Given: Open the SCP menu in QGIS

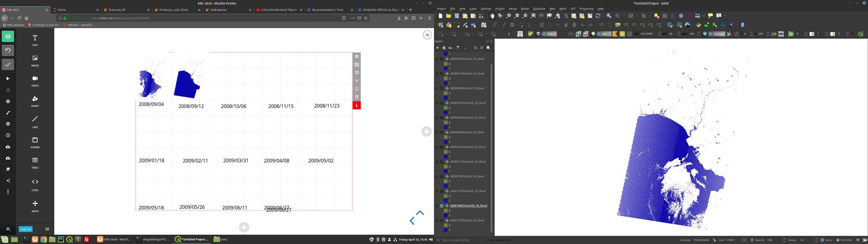Looking at the screenshot, I should coord(573,9).
